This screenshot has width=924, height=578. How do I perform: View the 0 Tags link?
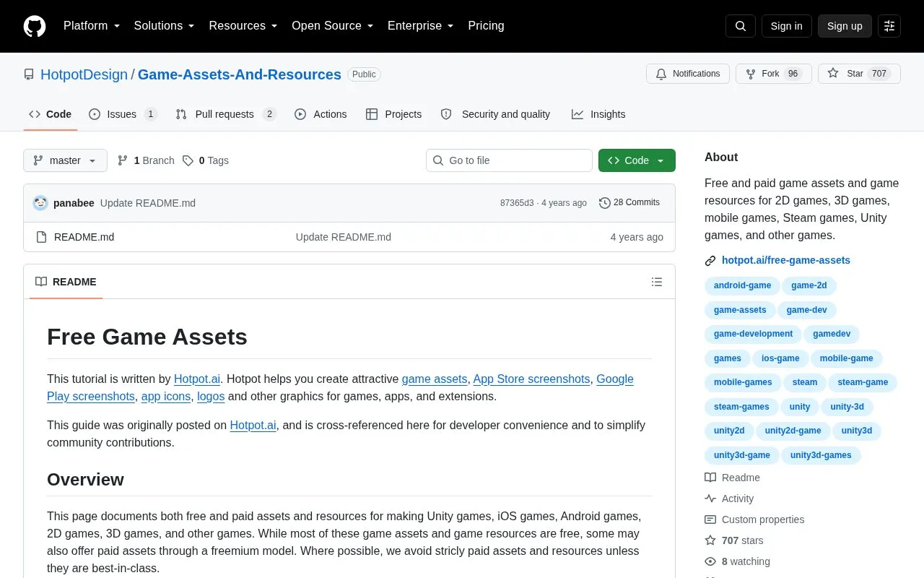pyautogui.click(x=206, y=160)
